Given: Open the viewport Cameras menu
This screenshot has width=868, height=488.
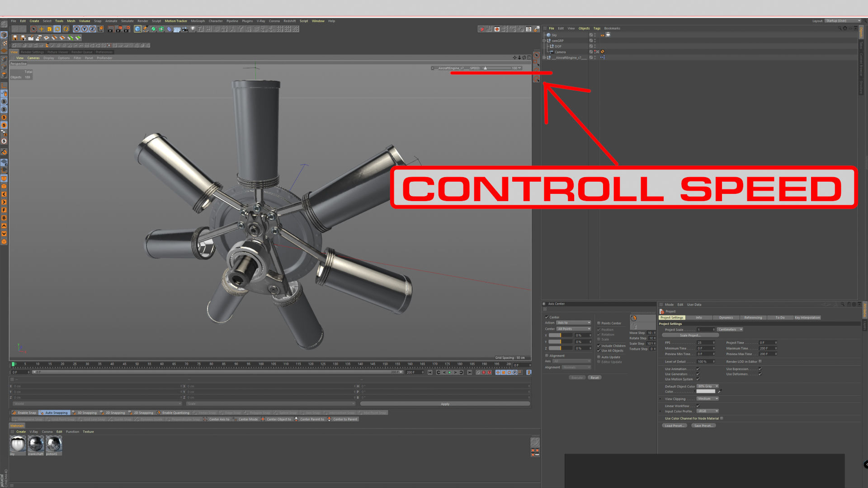Looking at the screenshot, I should (x=33, y=58).
